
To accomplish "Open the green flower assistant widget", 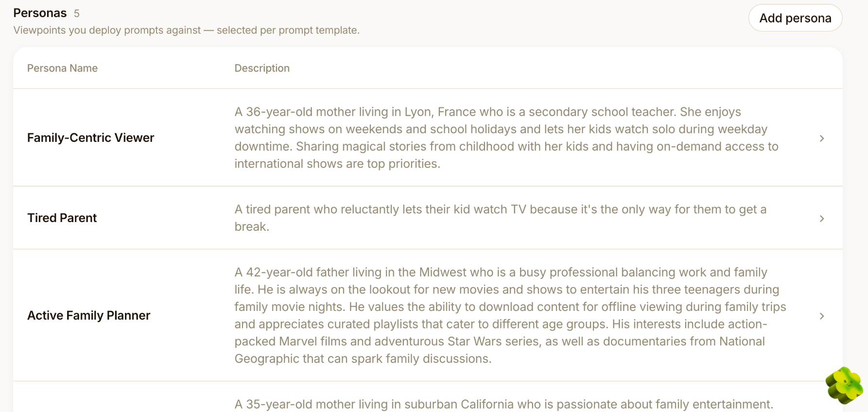I will pos(845,385).
